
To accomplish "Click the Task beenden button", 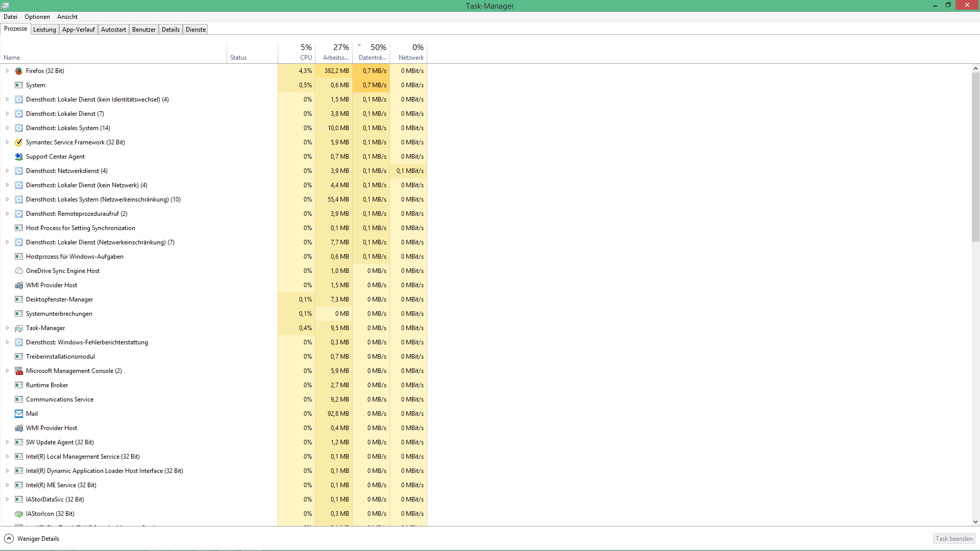I will coord(953,539).
